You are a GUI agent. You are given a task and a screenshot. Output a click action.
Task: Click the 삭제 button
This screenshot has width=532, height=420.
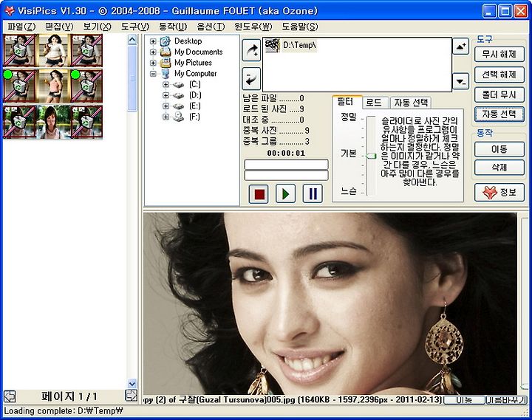point(499,168)
